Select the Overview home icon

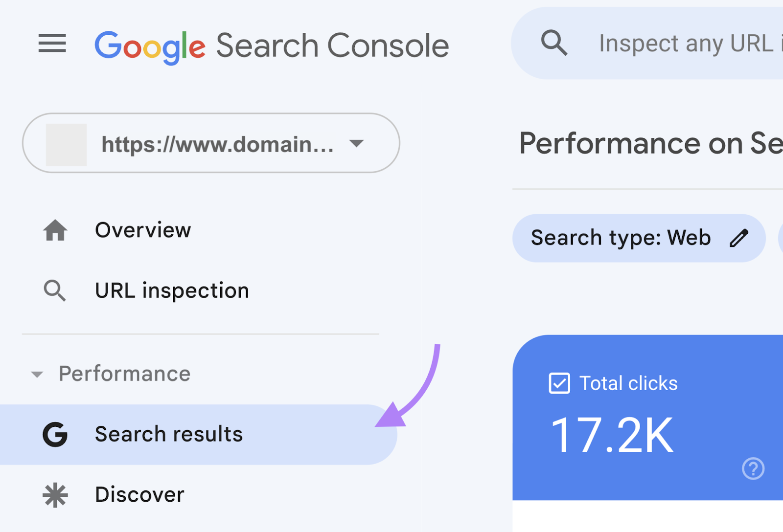(x=55, y=230)
